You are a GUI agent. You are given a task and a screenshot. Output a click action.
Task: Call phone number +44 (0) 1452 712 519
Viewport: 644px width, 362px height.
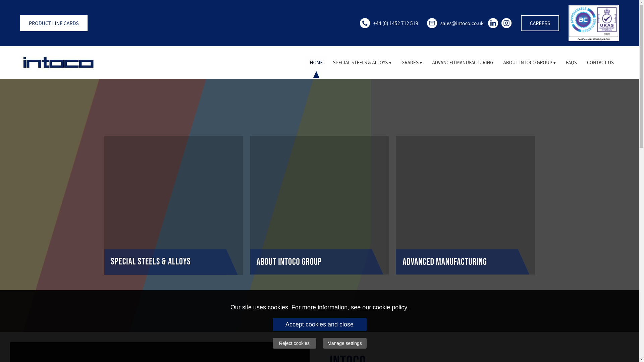[395, 23]
